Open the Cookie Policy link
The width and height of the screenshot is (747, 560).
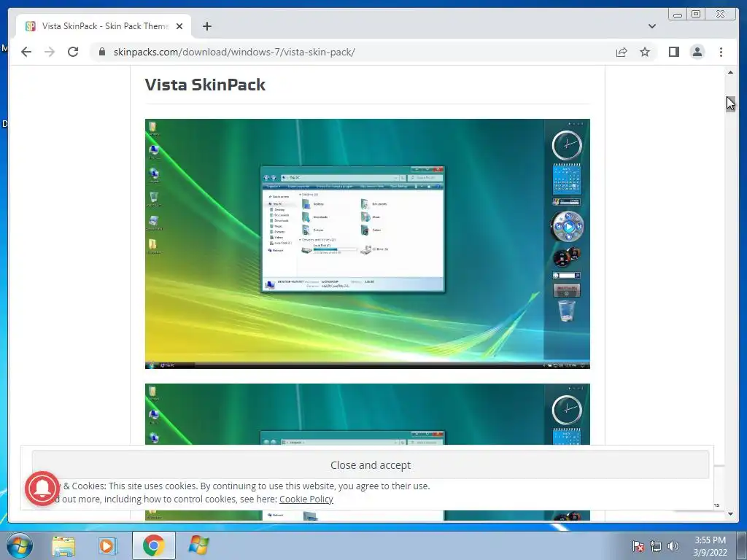click(x=306, y=499)
